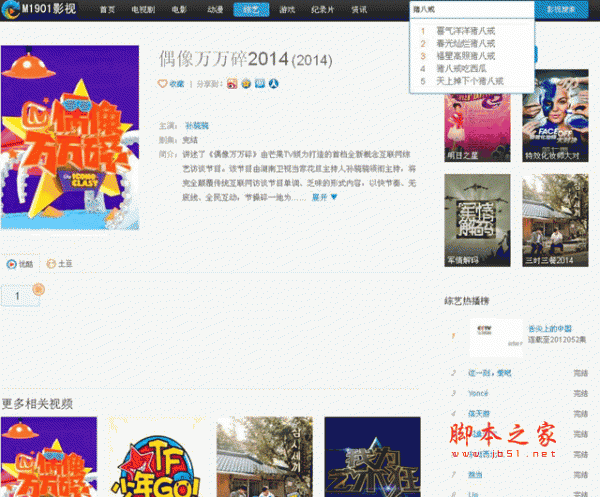Click the 综艺热播榜 section heading
Screen dimensions: 600x497
coord(467,301)
